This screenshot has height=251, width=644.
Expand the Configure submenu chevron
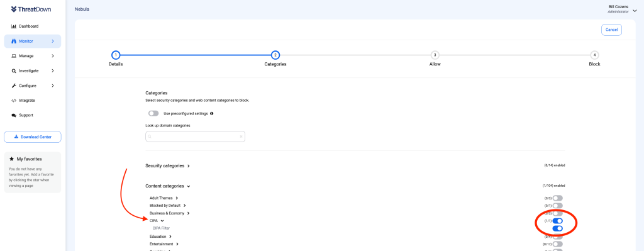53,86
